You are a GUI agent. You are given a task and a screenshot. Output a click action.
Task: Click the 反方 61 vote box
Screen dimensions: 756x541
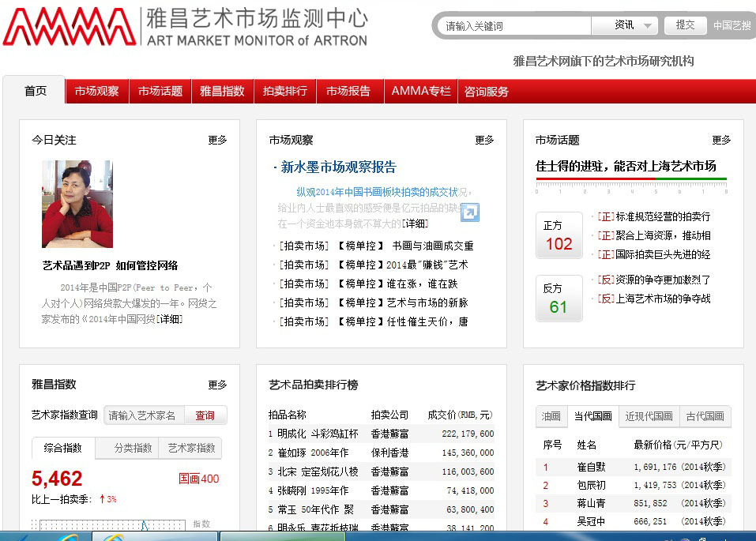pyautogui.click(x=559, y=298)
